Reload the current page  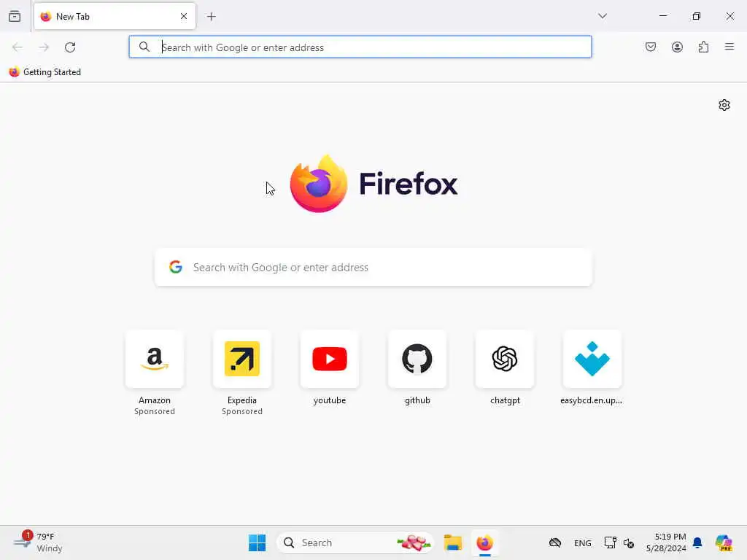pyautogui.click(x=70, y=47)
